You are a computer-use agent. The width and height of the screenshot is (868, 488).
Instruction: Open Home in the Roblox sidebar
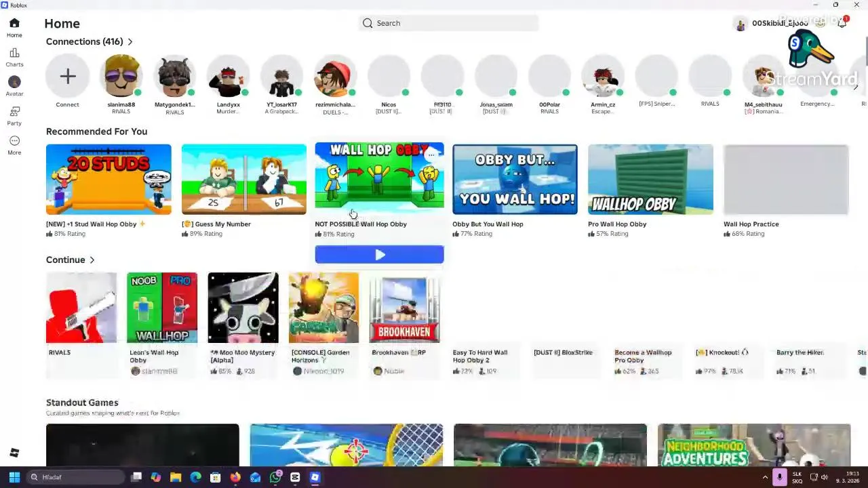click(14, 28)
